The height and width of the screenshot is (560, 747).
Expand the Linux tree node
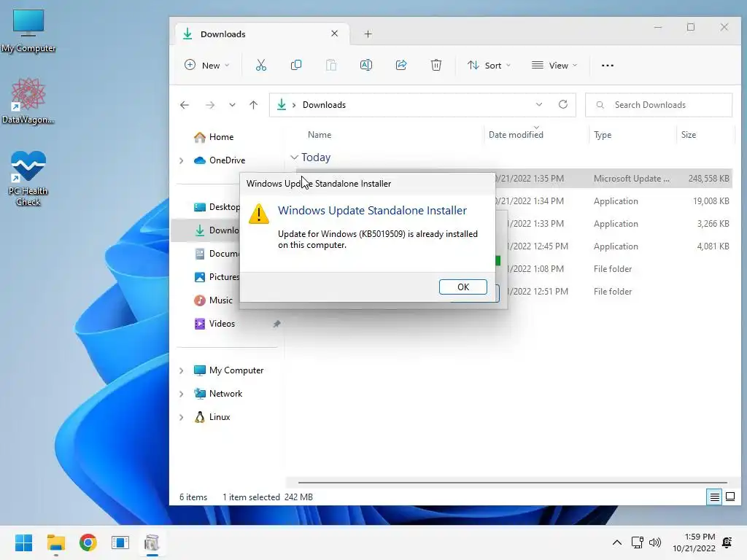point(181,417)
